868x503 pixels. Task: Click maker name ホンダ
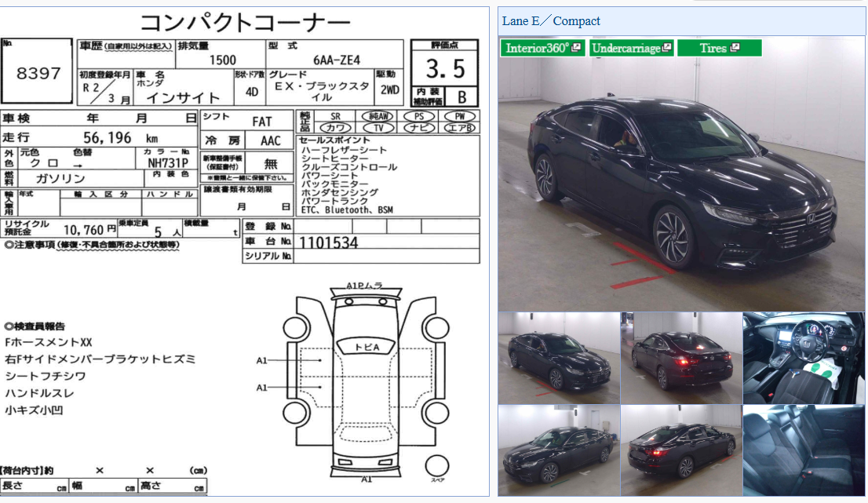[149, 83]
